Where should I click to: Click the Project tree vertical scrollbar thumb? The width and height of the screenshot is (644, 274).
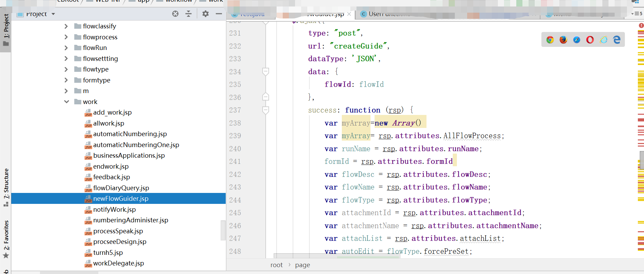[223, 230]
